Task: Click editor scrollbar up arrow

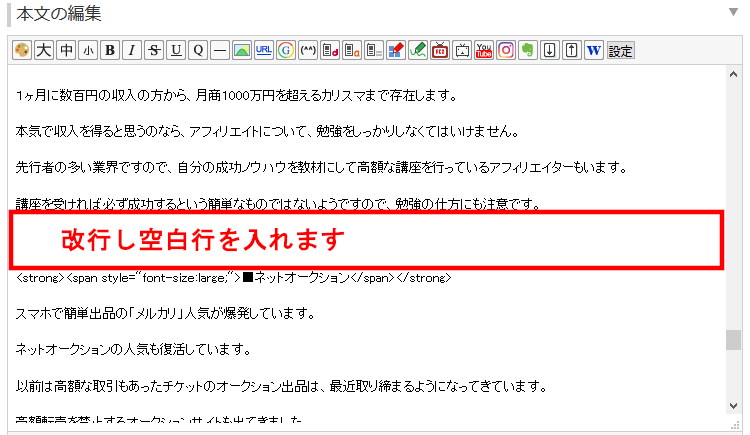Action: [733, 74]
